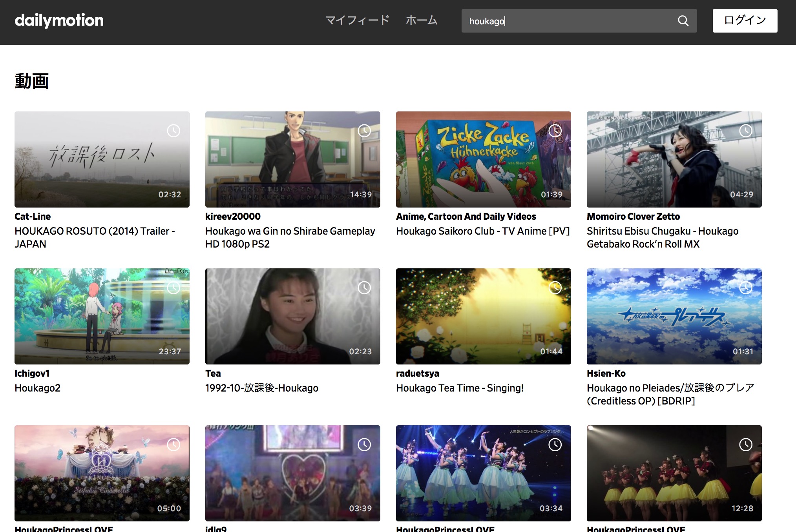796x532 pixels.
Task: Play the blue sky Pleiades thumbnail, 01:31
Action: click(x=674, y=316)
